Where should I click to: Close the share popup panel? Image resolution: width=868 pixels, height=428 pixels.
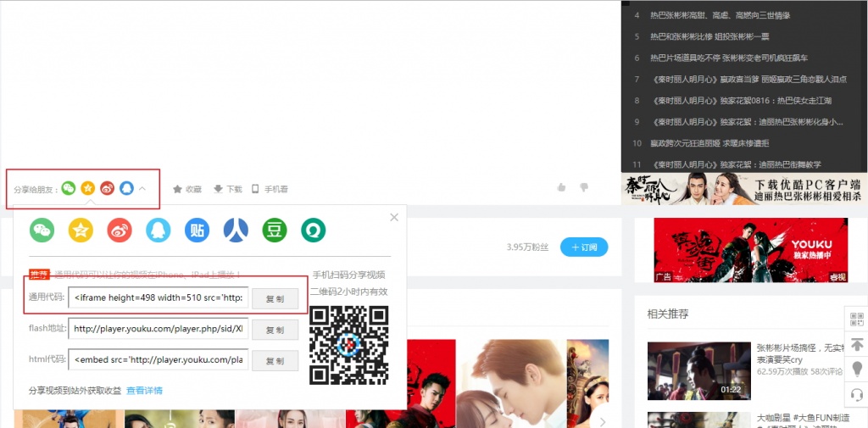[x=394, y=218]
